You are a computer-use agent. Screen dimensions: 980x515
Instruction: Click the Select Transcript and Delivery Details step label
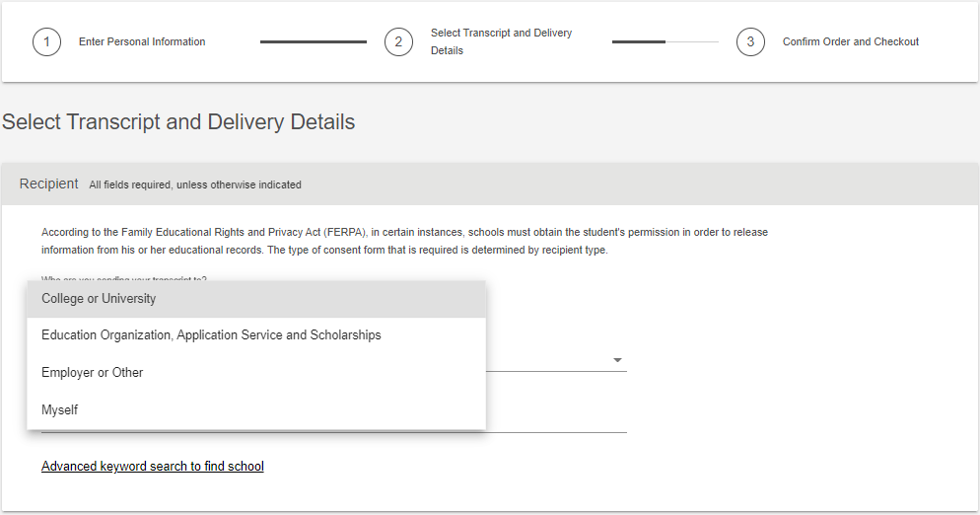(x=501, y=41)
